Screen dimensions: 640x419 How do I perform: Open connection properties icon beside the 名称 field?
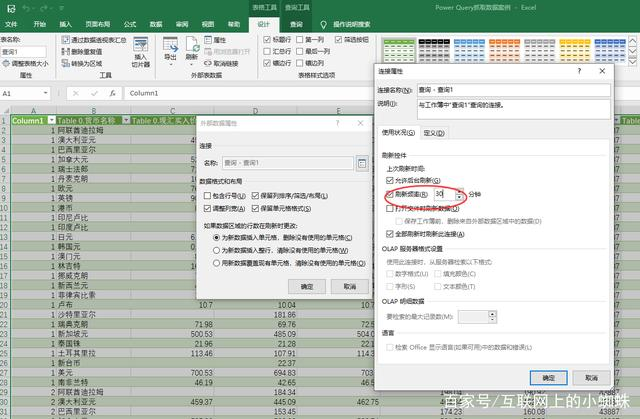click(361, 162)
